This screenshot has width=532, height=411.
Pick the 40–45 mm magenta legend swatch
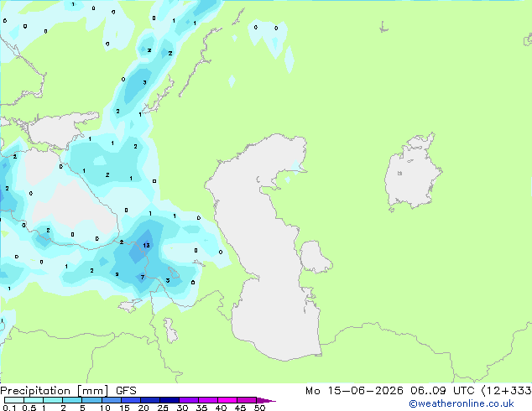point(227,400)
